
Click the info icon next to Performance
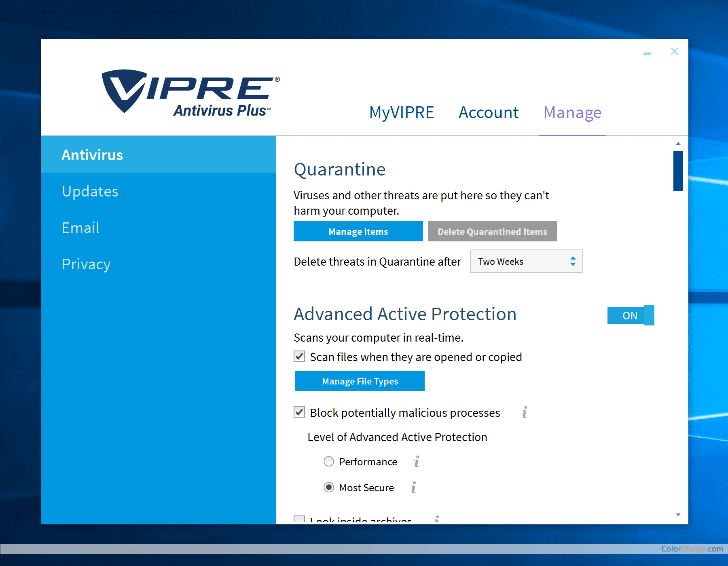tap(417, 461)
